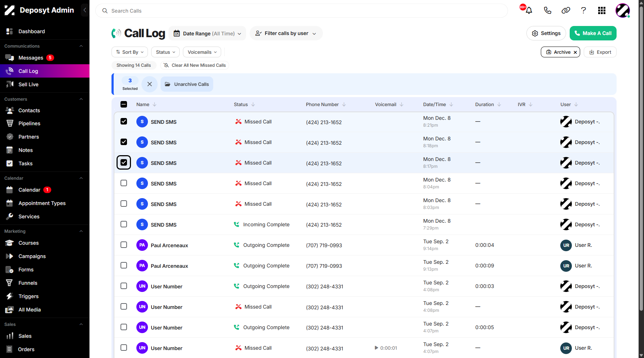Click the phone dialer icon in top bar

point(547,10)
